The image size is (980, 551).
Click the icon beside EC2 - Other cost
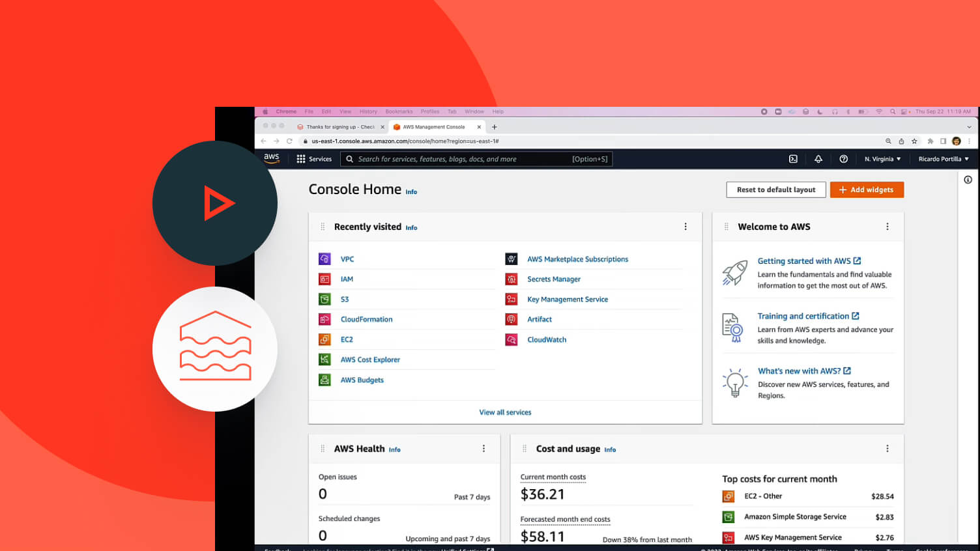(728, 496)
